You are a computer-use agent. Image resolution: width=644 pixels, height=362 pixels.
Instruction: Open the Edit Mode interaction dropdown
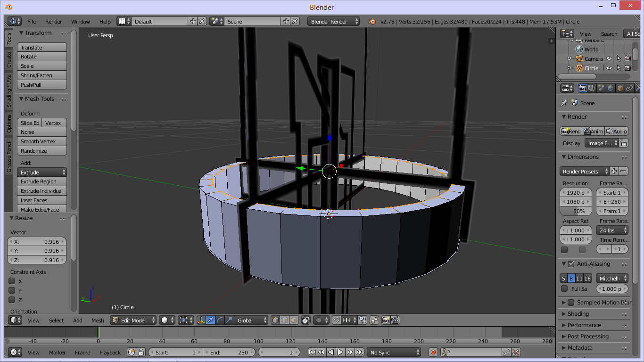pyautogui.click(x=132, y=320)
